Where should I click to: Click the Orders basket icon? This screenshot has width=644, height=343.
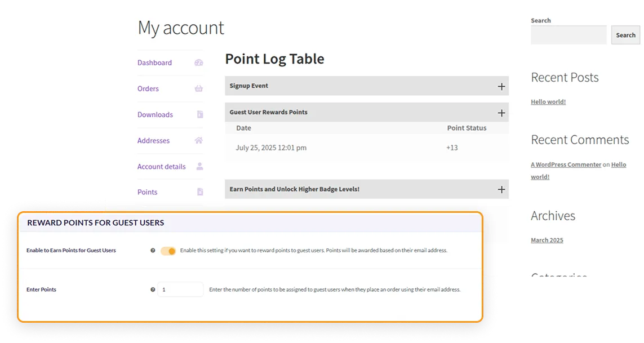click(199, 88)
